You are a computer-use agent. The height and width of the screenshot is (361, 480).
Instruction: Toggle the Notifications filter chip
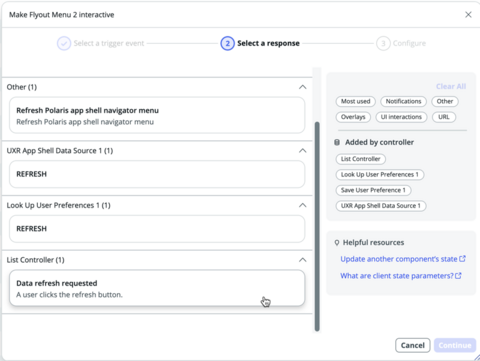pos(403,101)
